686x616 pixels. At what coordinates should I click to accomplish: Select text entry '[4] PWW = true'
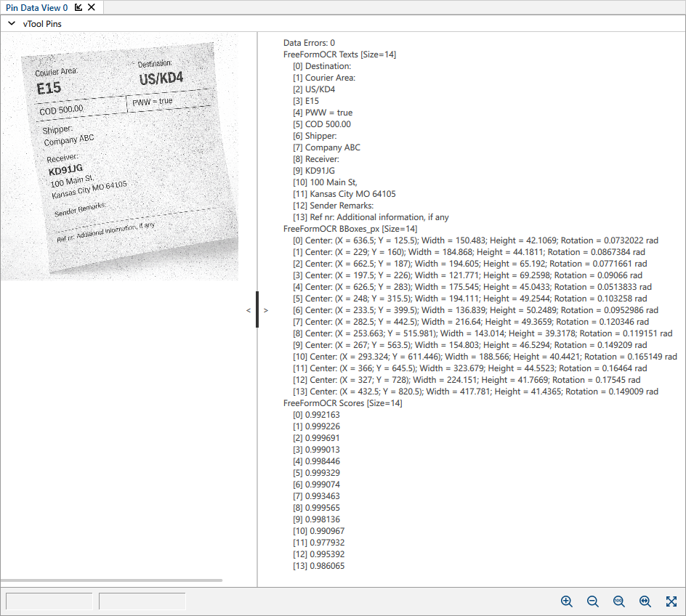323,113
